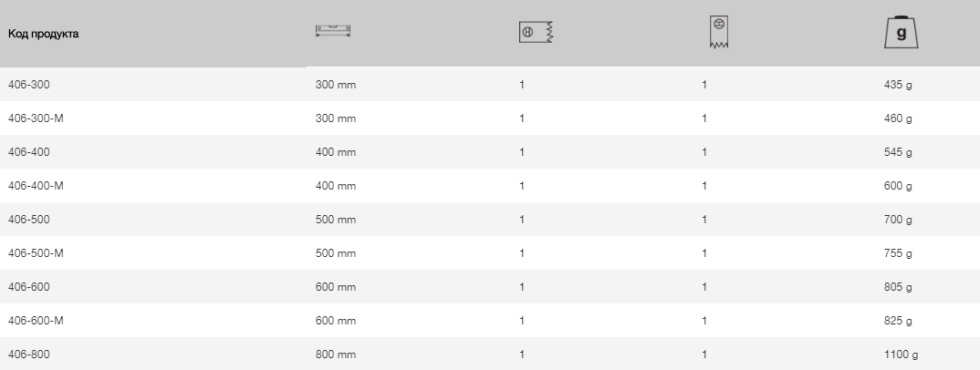
Task: Select product code 406-600-M
Action: (x=36, y=320)
